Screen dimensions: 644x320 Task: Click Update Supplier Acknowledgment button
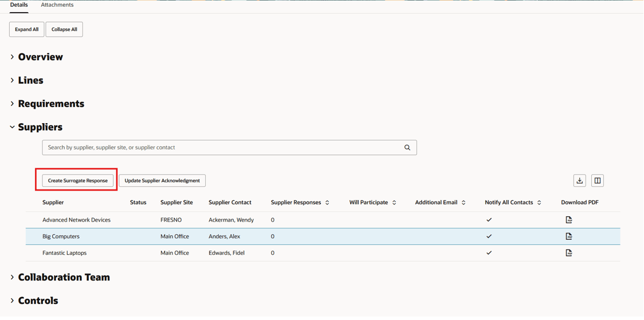coord(162,180)
